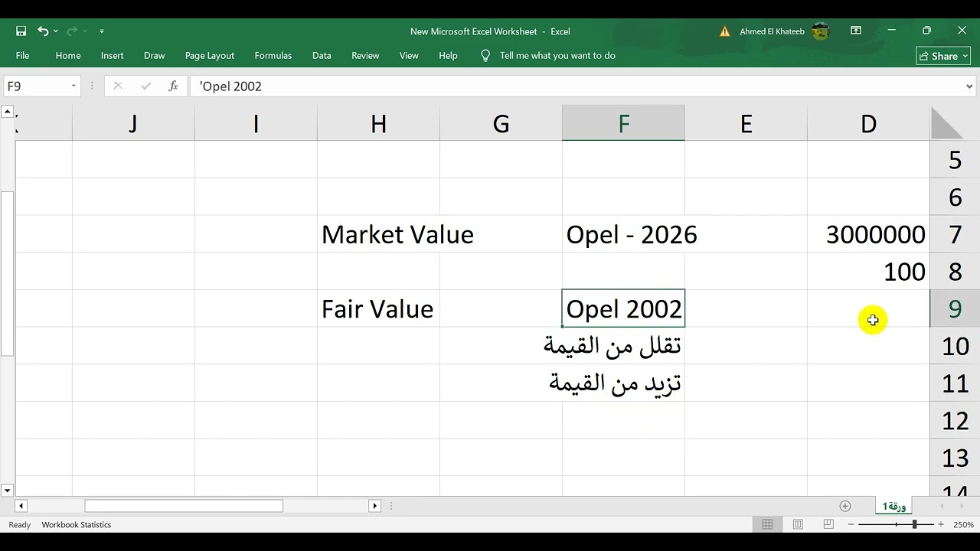Screen dimensions: 980x551
Task: Confirm the entry with the Enter checkmark
Action: tap(146, 86)
